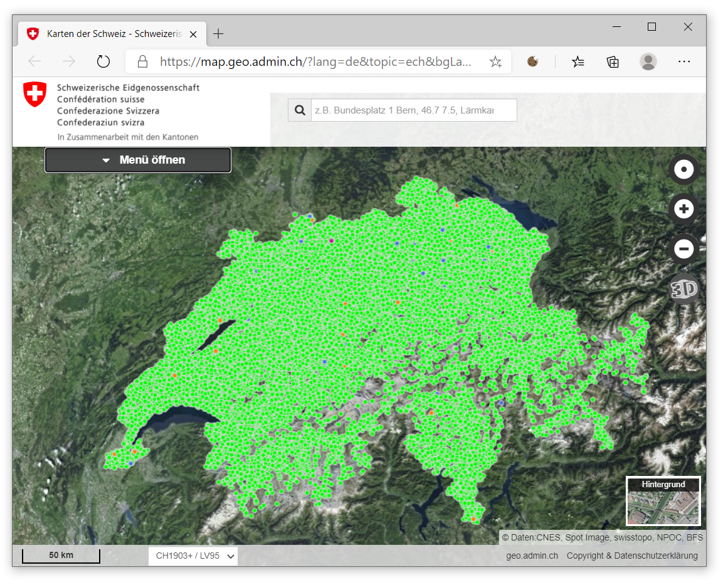Open the Copyright & Datenschutzerklärung link
Image resolution: width=728 pixels, height=585 pixels.
632,556
